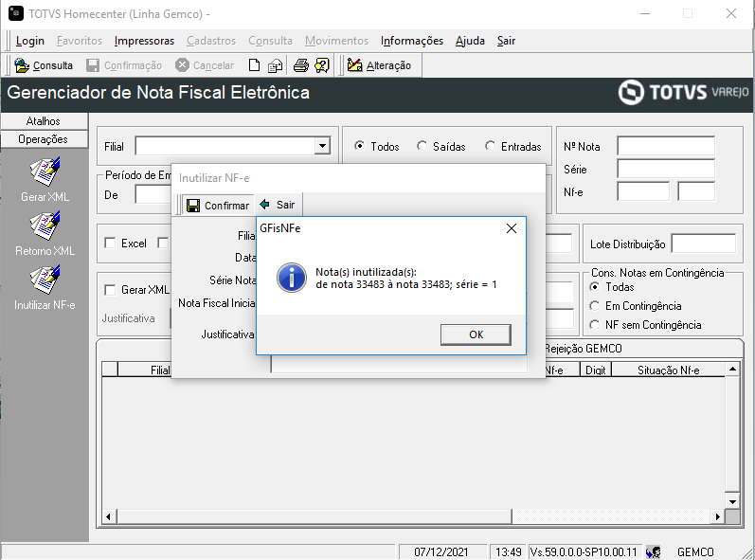
Task: Click the Vs.59.0.0.0-SP10.00.11 version text
Action: [x=584, y=551]
